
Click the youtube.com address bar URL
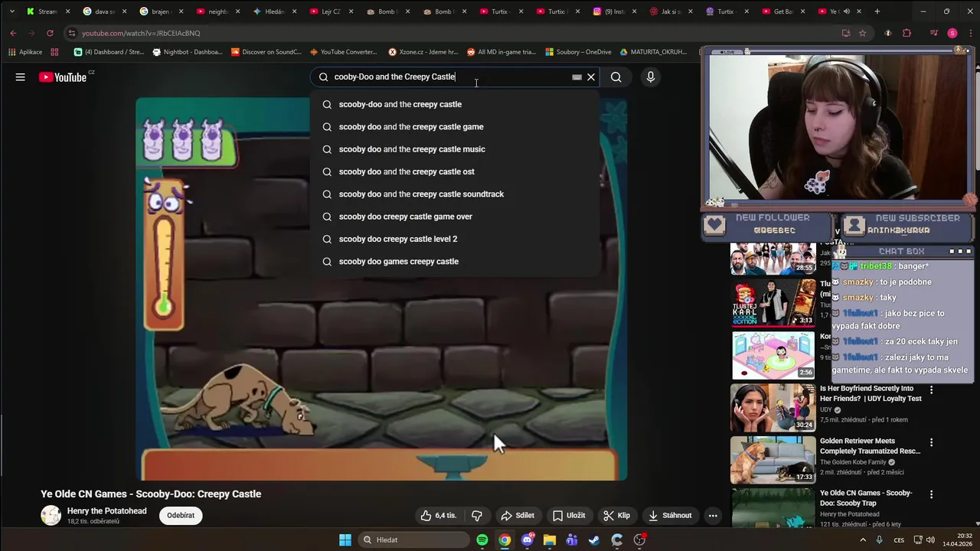[141, 33]
